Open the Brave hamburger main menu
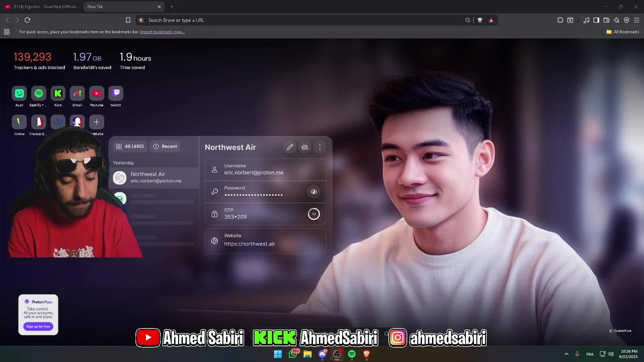The height and width of the screenshot is (362, 644). click(636, 20)
